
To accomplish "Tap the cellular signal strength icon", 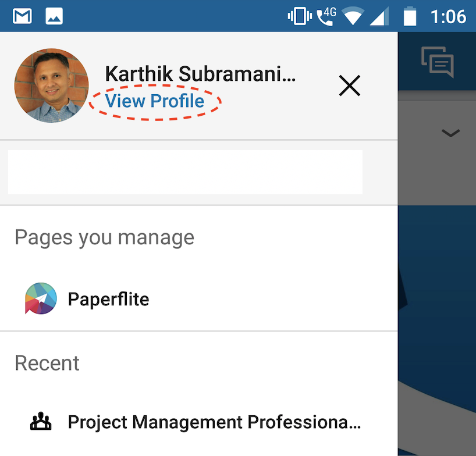I will click(x=379, y=16).
